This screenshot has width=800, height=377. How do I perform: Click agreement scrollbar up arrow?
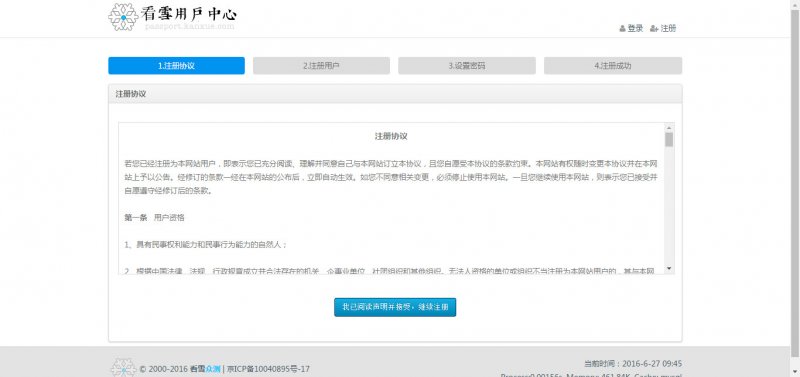[x=669, y=128]
